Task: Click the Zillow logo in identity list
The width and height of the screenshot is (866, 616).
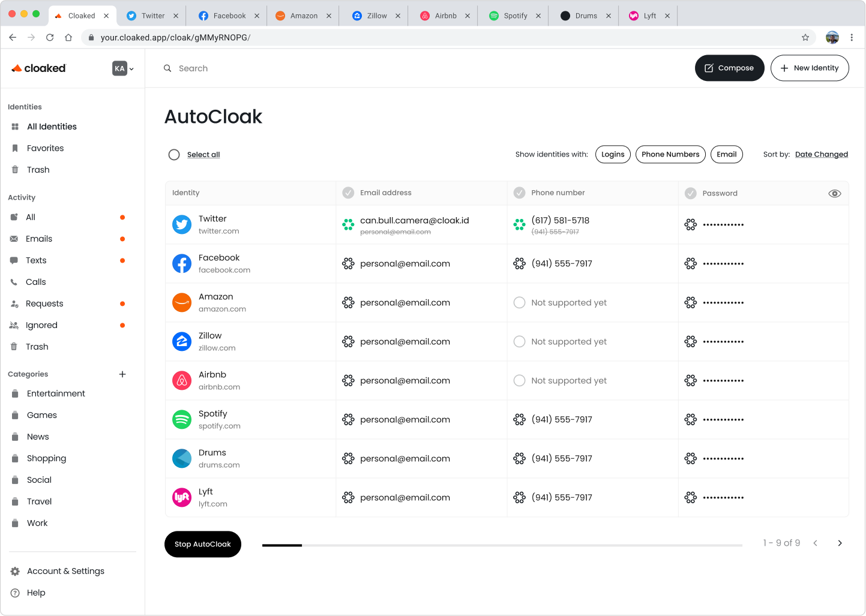Action: pyautogui.click(x=182, y=341)
